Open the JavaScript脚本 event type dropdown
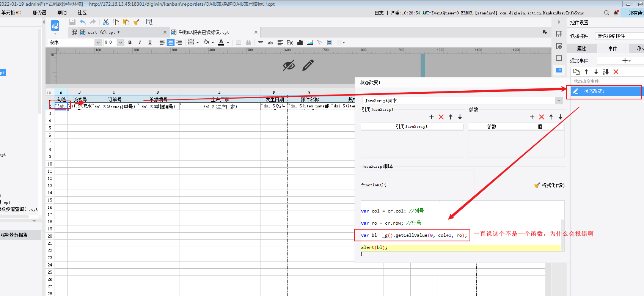 pos(559,101)
